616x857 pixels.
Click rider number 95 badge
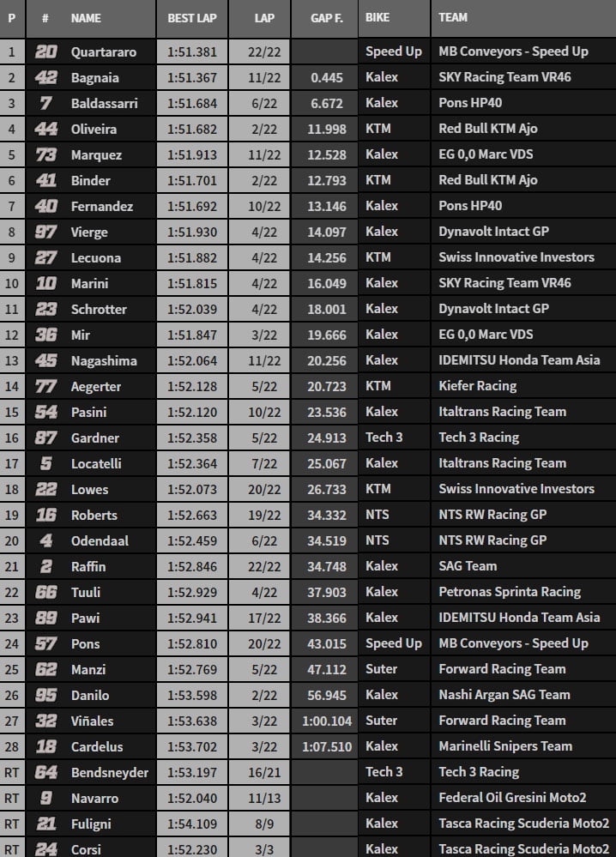pyautogui.click(x=45, y=695)
